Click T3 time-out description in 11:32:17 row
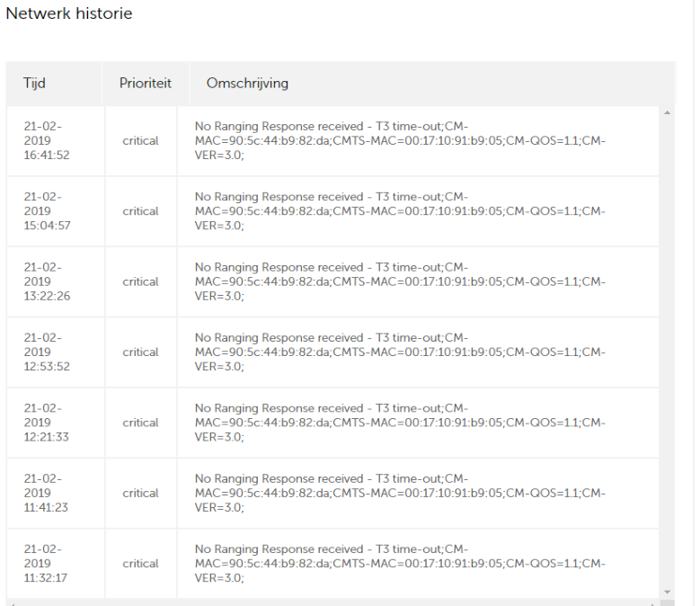Viewport: 700px width, 606px height. point(400,564)
